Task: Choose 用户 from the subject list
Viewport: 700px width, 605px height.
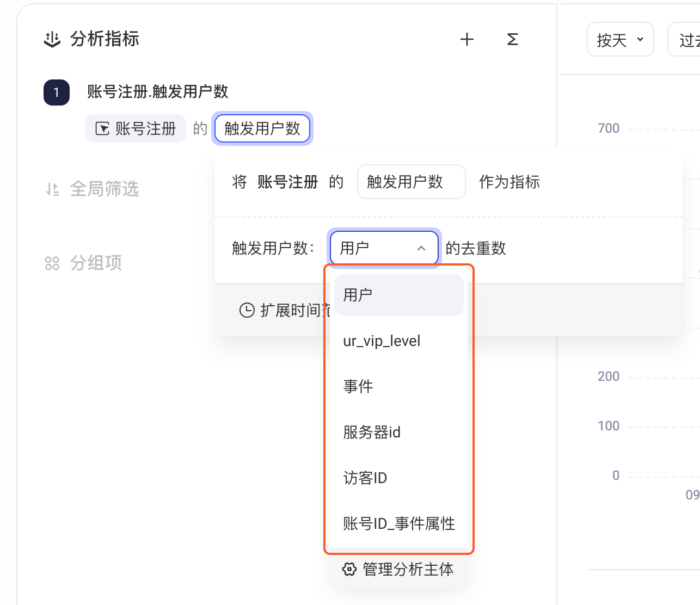Action: [399, 295]
